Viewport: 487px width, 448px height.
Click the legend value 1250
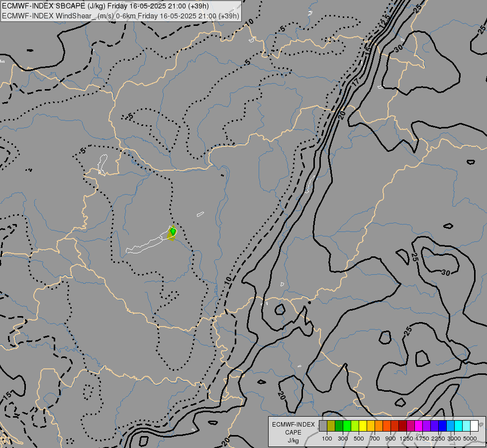(406, 439)
